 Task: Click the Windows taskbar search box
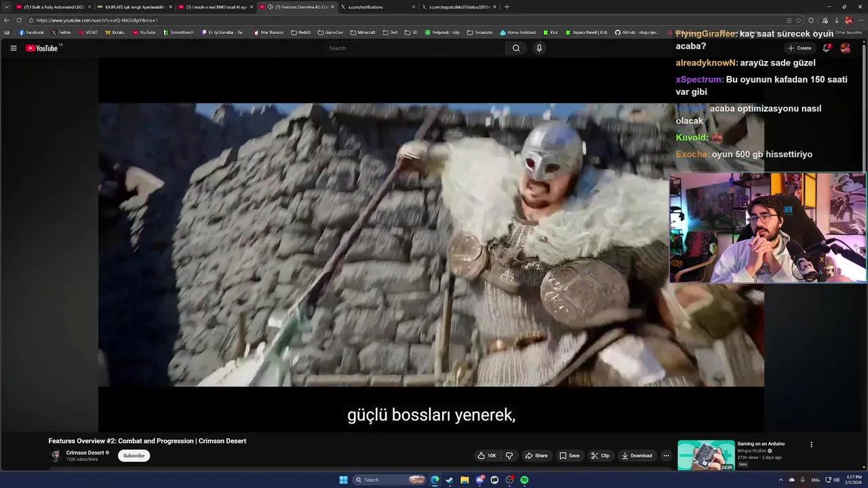coord(390,480)
